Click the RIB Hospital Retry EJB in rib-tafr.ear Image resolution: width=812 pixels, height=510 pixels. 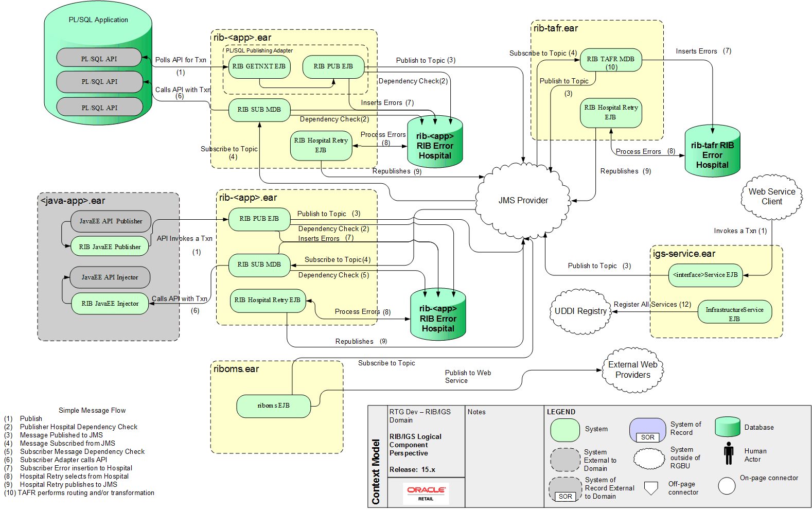pyautogui.click(x=611, y=113)
